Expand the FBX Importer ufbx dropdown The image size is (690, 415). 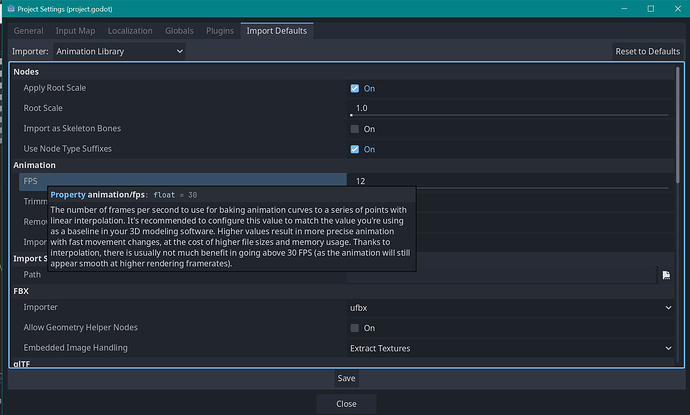pyautogui.click(x=510, y=308)
